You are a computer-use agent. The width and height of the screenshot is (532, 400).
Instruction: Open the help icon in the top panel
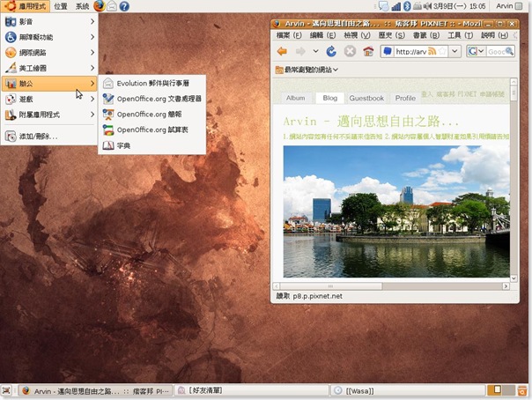click(x=124, y=6)
